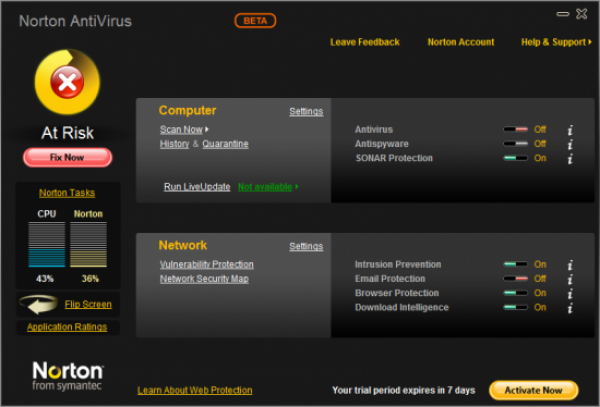This screenshot has width=600, height=407.
Task: Open the Norton Tasks link
Action: [67, 193]
